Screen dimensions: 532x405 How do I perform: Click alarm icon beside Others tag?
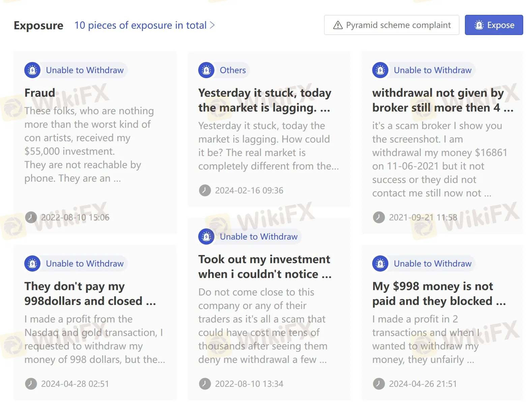[x=206, y=70]
